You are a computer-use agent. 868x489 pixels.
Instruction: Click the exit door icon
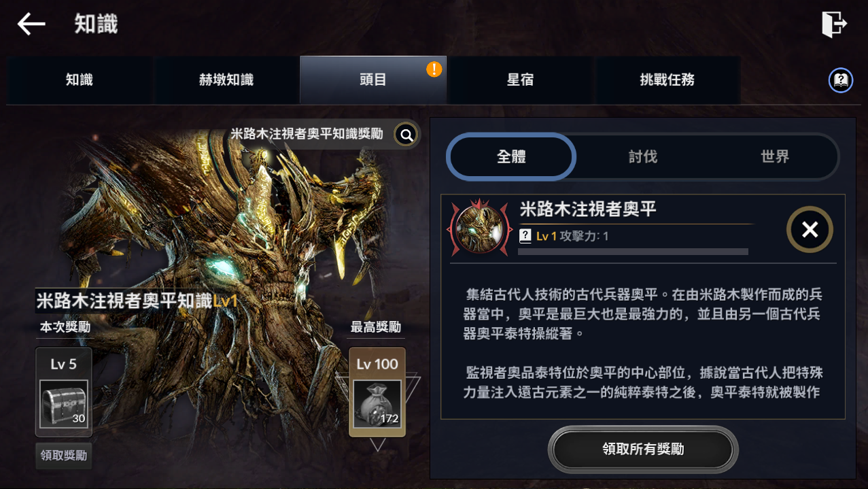[x=834, y=24]
